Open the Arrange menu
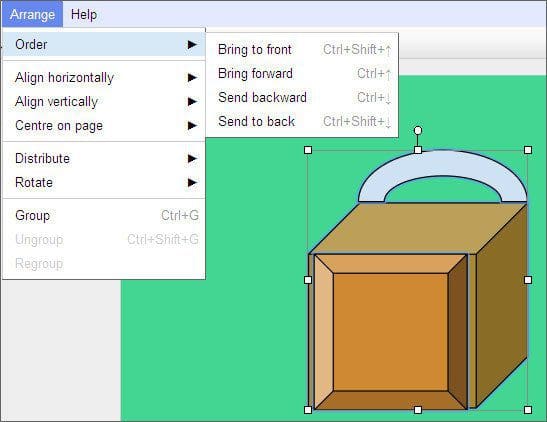The height and width of the screenshot is (422, 547). pyautogui.click(x=32, y=14)
